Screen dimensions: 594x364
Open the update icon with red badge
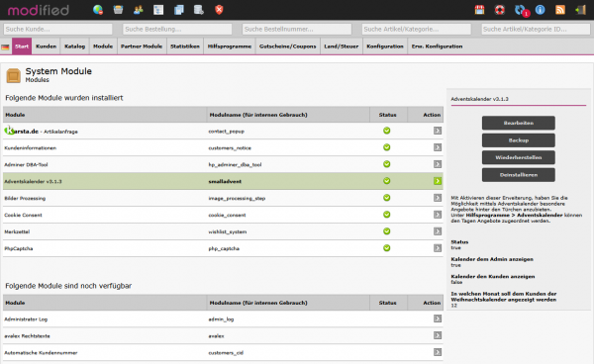coord(522,11)
